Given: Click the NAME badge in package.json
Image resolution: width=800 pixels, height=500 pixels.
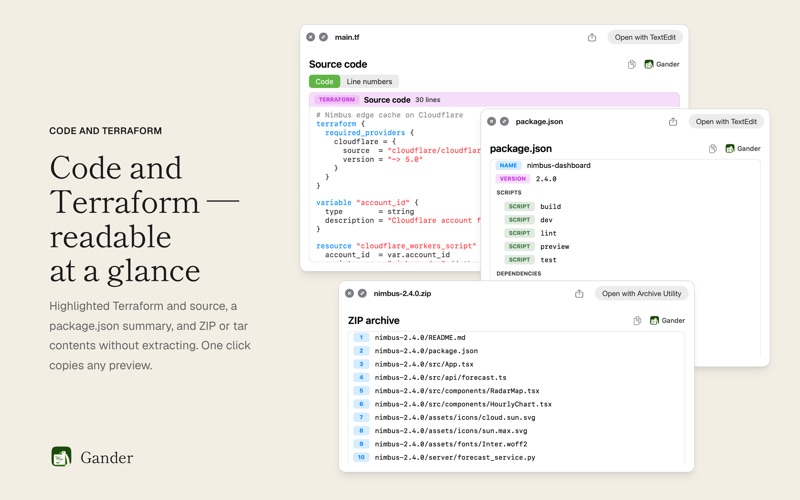Looking at the screenshot, I should [508, 165].
